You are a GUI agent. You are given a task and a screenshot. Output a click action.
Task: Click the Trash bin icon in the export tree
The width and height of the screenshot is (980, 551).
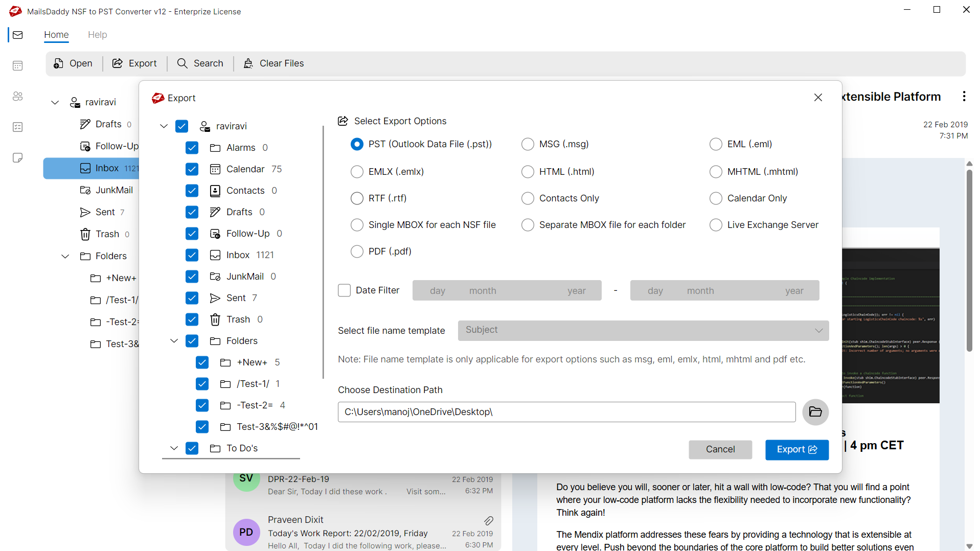[x=215, y=319]
